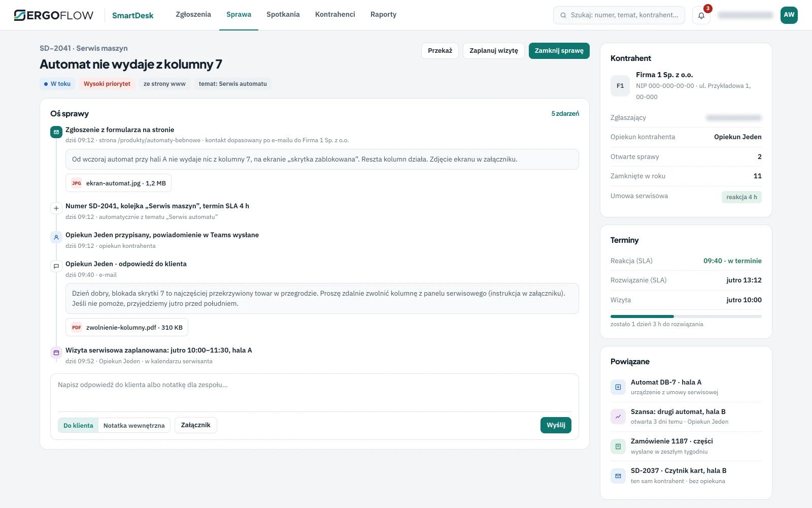Focus the search field
This screenshot has width=812, height=508.
(619, 15)
